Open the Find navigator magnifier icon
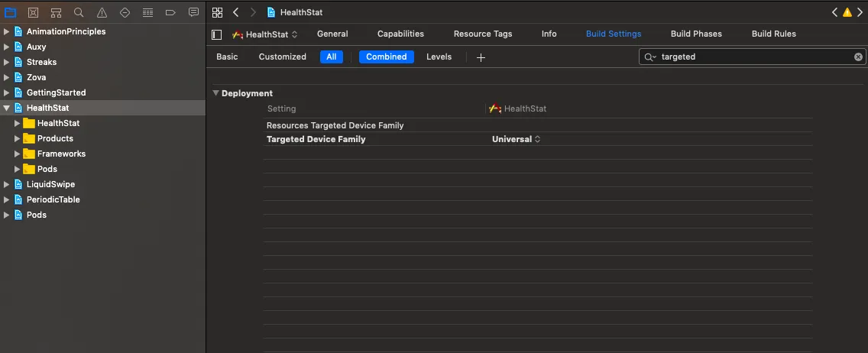The width and height of the screenshot is (868, 353). pos(79,12)
